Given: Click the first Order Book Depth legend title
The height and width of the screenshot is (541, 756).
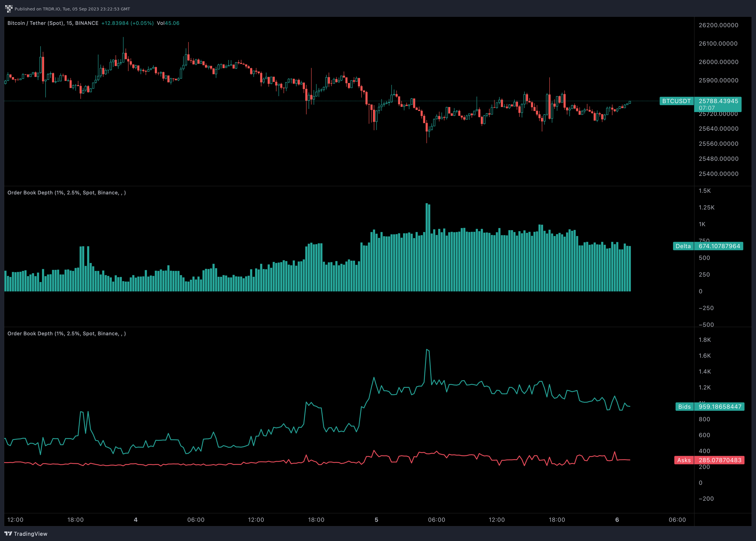Looking at the screenshot, I should tap(67, 193).
